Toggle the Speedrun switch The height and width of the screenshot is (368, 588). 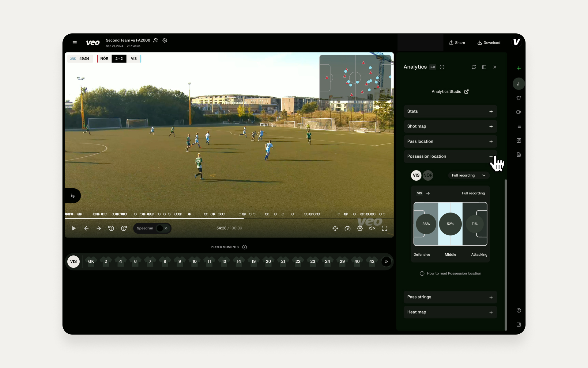point(162,228)
